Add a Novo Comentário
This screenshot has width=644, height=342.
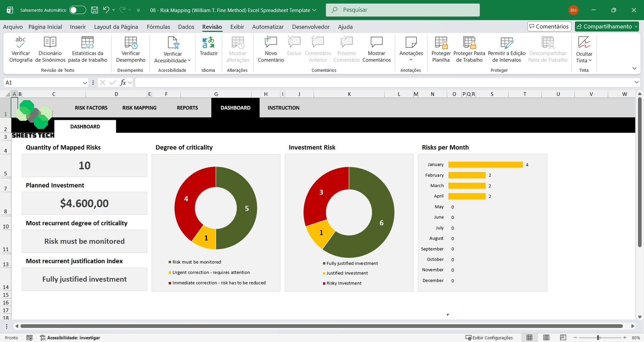(270, 42)
